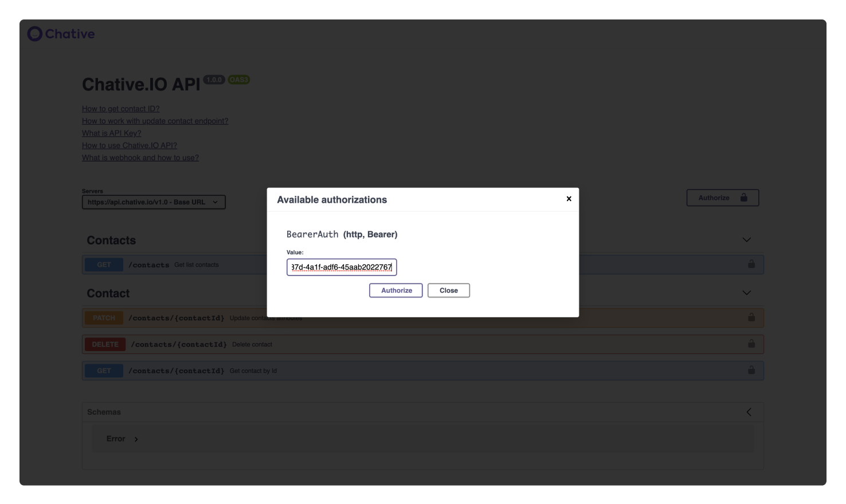Click the Chative logo

coord(61,34)
